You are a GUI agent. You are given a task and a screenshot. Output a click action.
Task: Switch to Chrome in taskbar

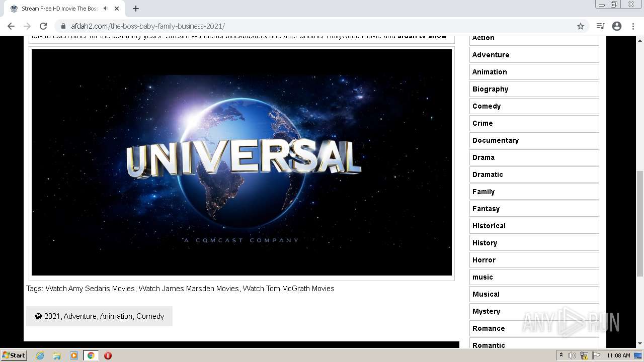pos(91,355)
